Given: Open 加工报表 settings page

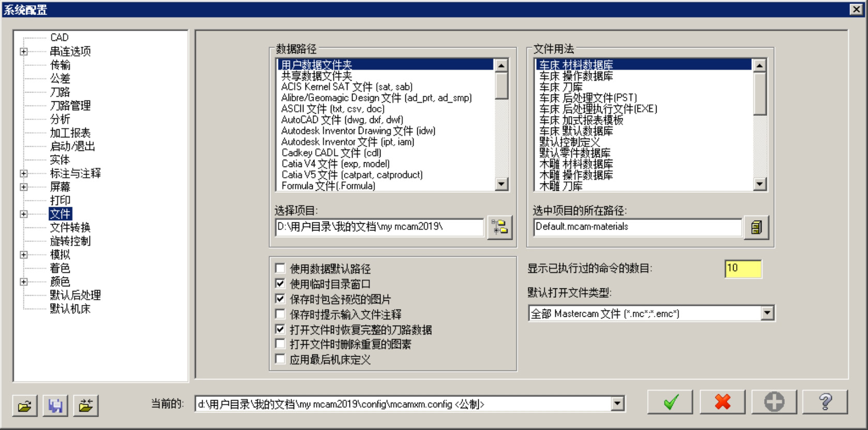Looking at the screenshot, I should click(70, 133).
